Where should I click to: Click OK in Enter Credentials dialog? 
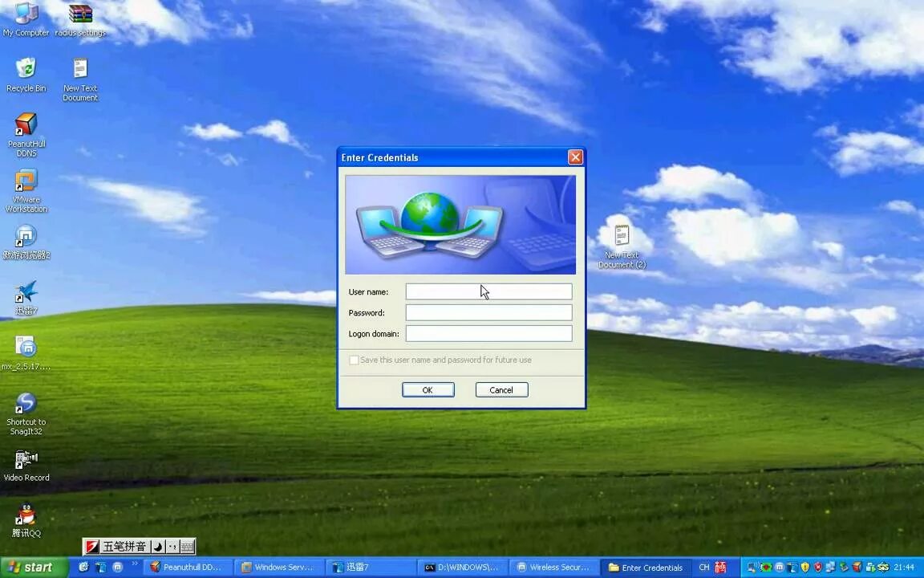(428, 390)
